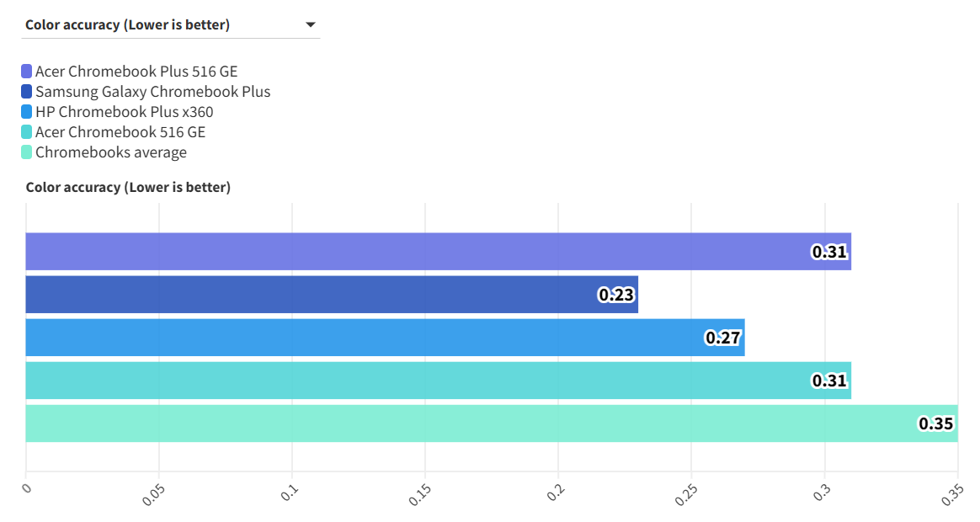Click the 0.35 value label
The image size is (980, 522).
[935, 423]
